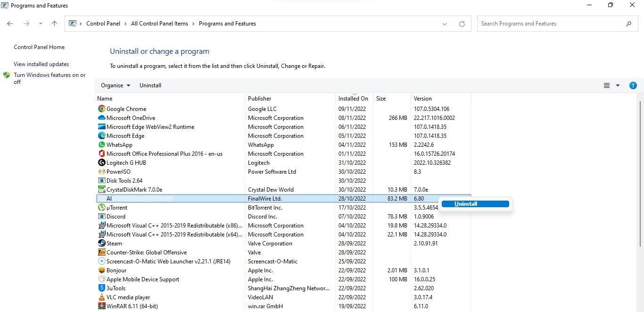Refresh the program list
Image resolution: width=644 pixels, height=312 pixels.
(x=462, y=23)
